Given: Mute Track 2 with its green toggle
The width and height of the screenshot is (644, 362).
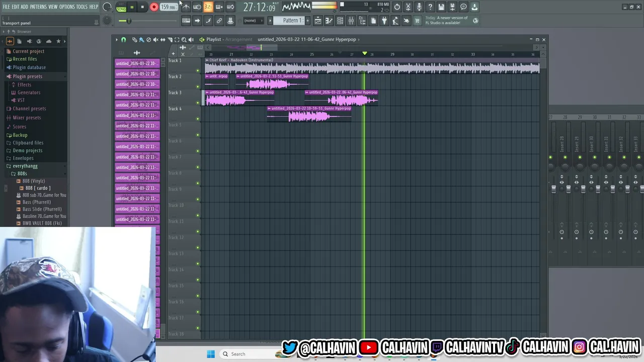Looking at the screenshot, I should coord(198,86).
